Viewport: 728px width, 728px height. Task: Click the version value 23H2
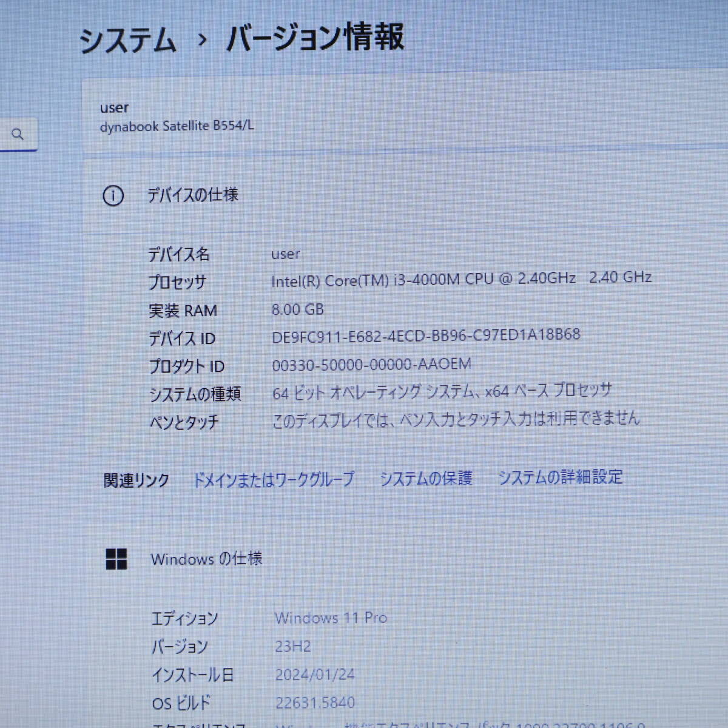pos(293,647)
